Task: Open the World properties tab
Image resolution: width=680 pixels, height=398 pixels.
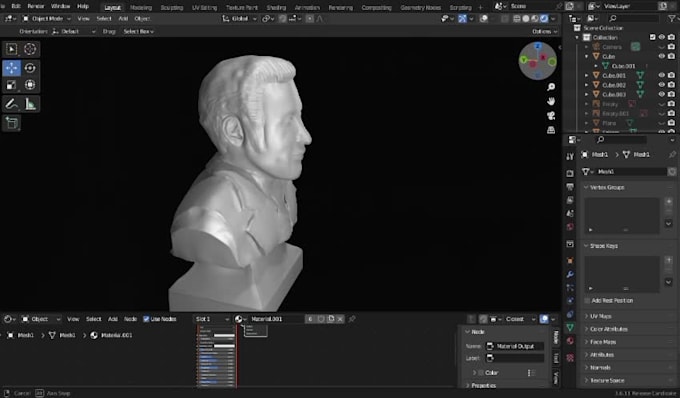Action: [570, 227]
